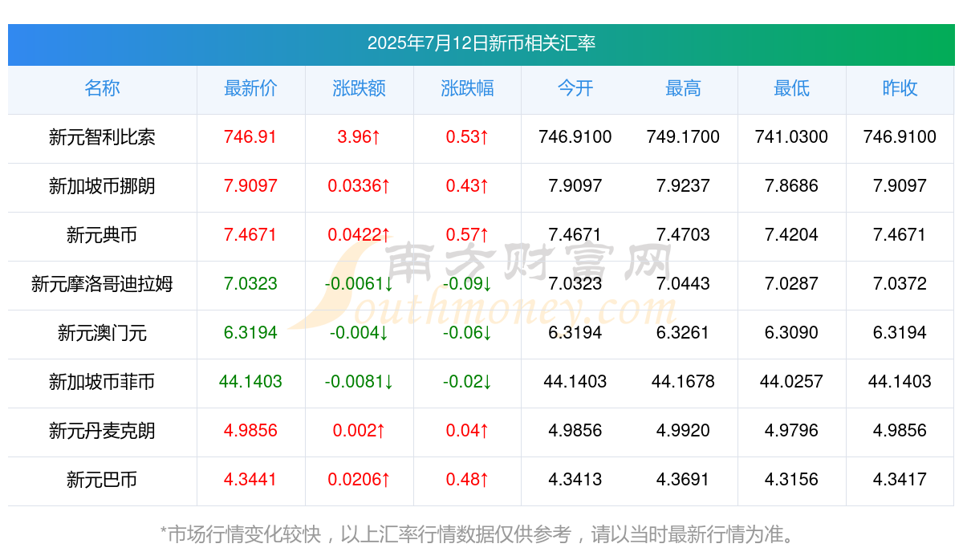Click the low value 44.0257
The width and height of the screenshot is (963, 560).
tap(791, 382)
